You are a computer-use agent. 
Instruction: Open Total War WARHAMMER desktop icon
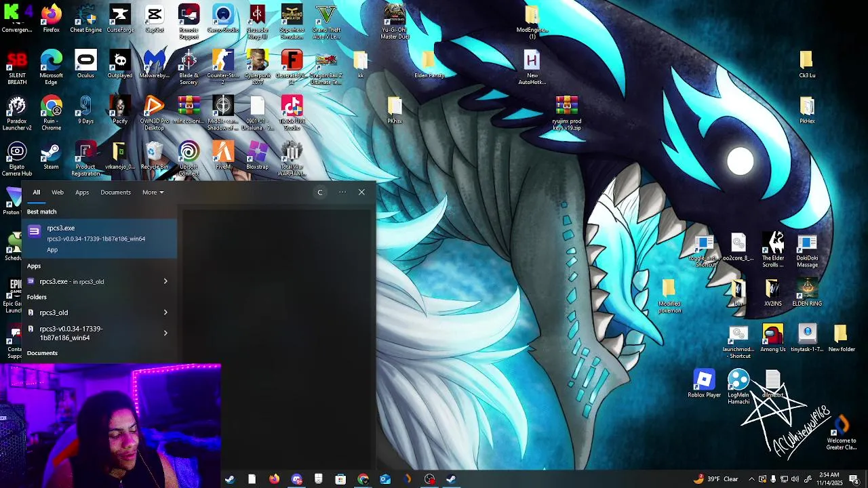(292, 159)
